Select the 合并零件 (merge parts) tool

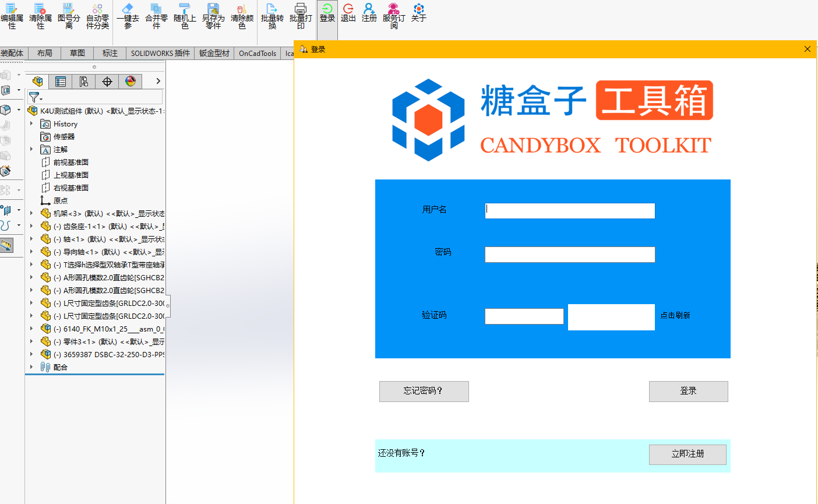[x=156, y=16]
